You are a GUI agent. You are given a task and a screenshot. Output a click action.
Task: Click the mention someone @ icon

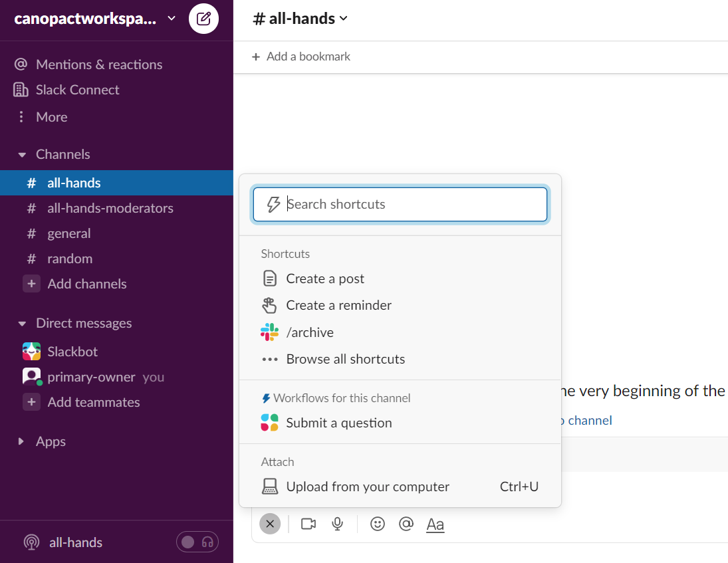tap(406, 524)
